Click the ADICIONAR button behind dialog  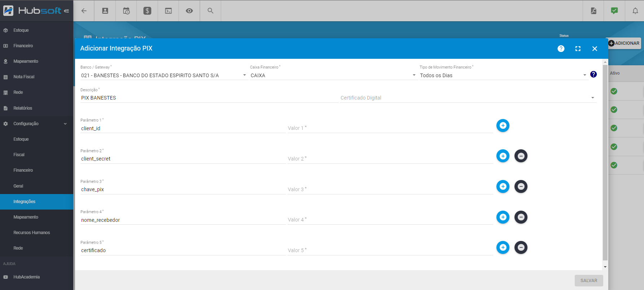click(x=625, y=43)
